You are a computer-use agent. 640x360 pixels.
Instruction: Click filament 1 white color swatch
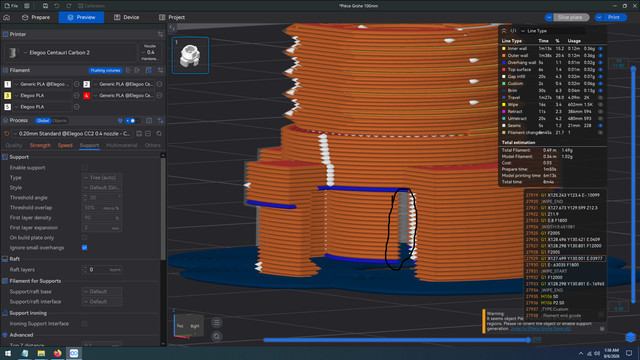pyautogui.click(x=7, y=84)
